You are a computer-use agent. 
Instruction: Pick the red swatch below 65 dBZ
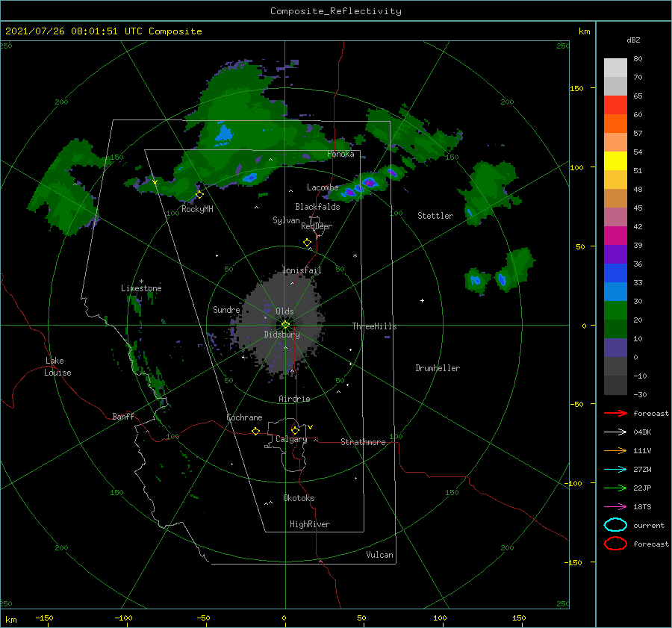click(x=615, y=105)
